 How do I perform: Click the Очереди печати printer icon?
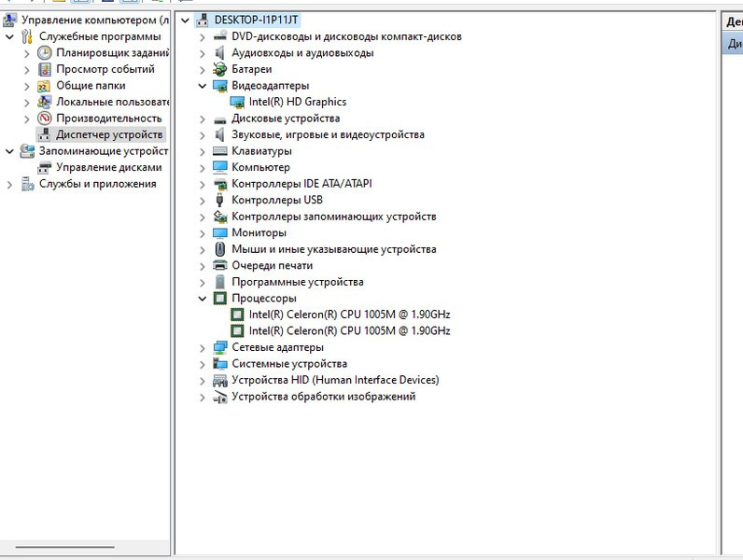220,265
